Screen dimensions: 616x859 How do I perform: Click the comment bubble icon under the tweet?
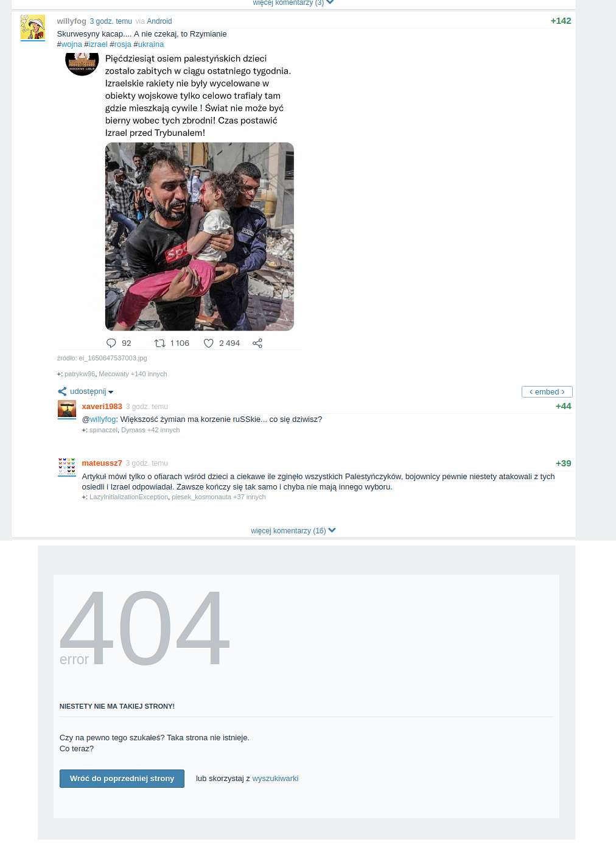[111, 343]
